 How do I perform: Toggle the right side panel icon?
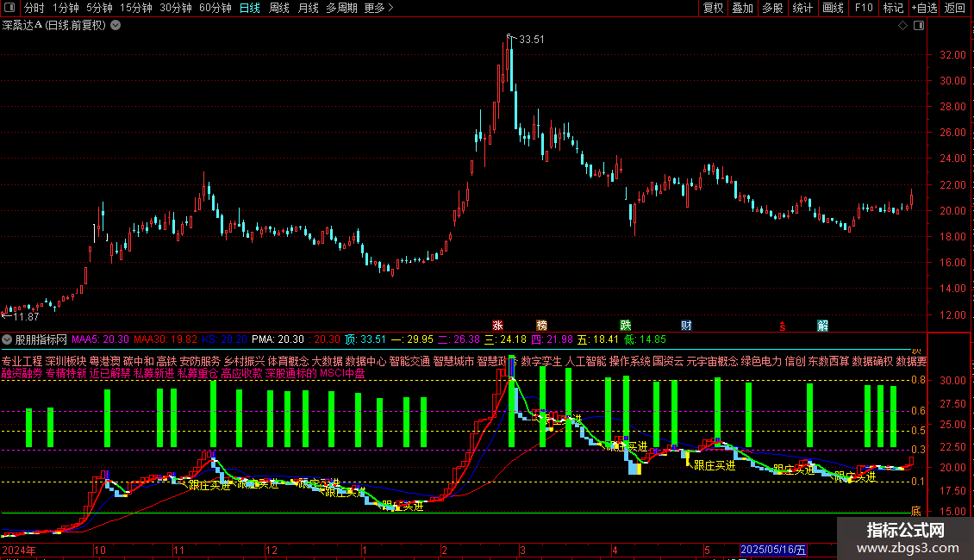point(919,26)
